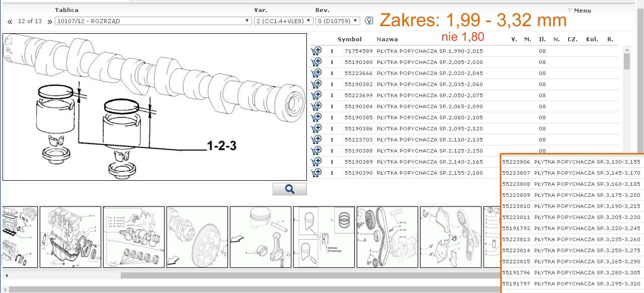
Task: Open the Tablica dropdown 10107/12 - ROZRZĄD
Action: click(x=153, y=21)
